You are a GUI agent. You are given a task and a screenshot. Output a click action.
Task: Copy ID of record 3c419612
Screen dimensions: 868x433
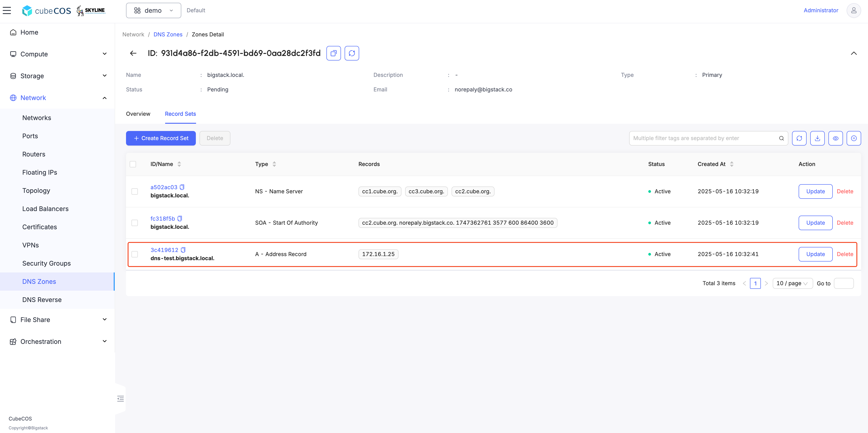click(183, 250)
